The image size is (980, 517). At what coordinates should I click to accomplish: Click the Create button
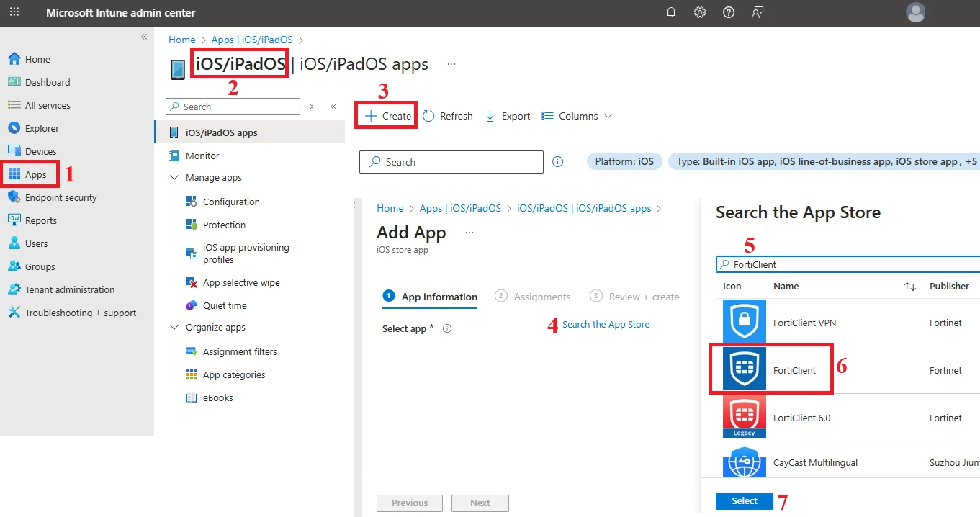(x=388, y=116)
